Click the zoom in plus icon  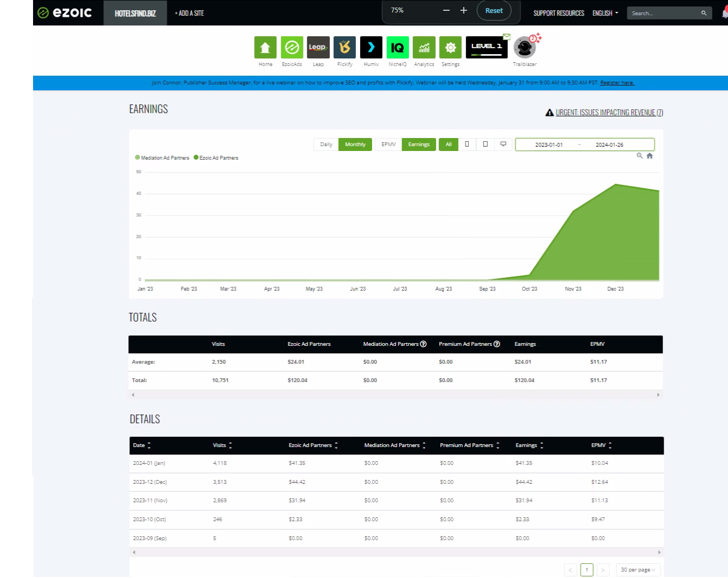pyautogui.click(x=464, y=10)
